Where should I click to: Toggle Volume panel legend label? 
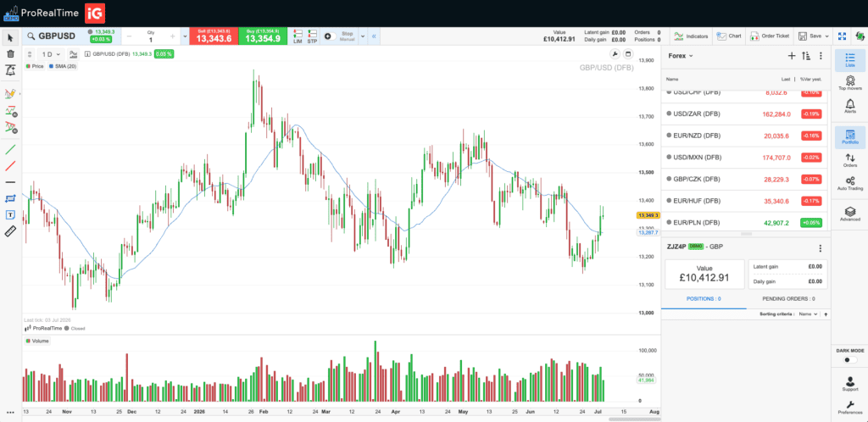37,341
